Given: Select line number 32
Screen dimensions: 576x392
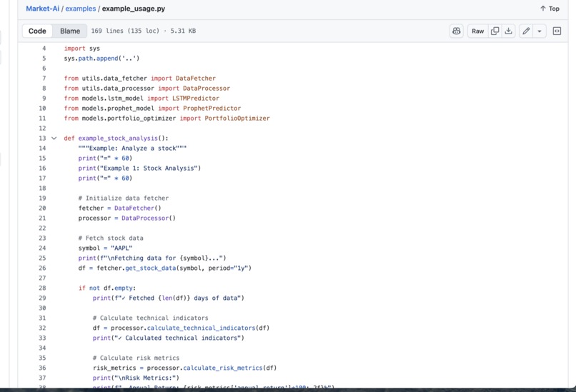Looking at the screenshot, I should [42, 328].
